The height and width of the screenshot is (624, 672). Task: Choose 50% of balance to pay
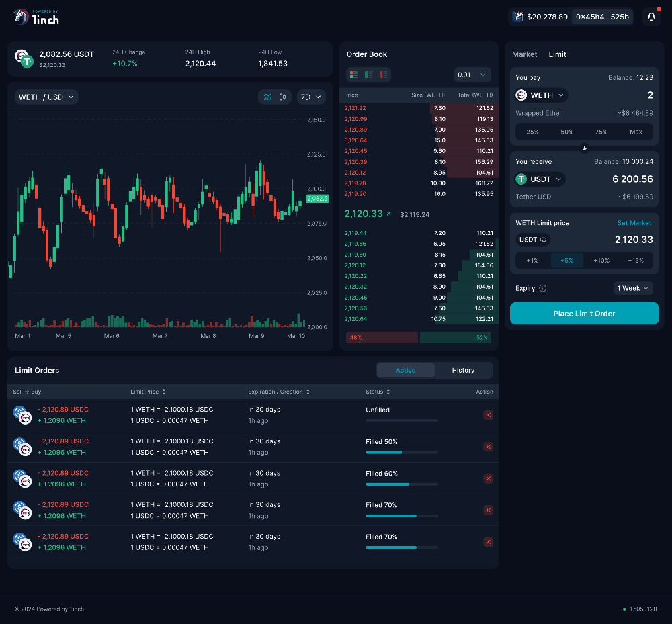click(567, 132)
